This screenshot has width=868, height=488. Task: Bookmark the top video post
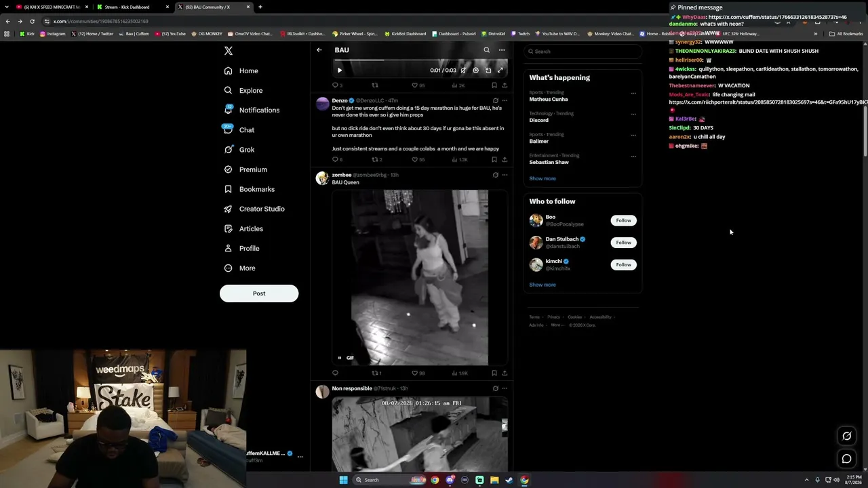[x=494, y=85]
